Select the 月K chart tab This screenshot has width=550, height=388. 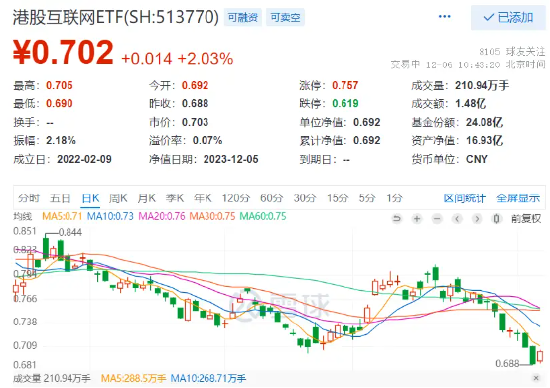tap(146, 198)
